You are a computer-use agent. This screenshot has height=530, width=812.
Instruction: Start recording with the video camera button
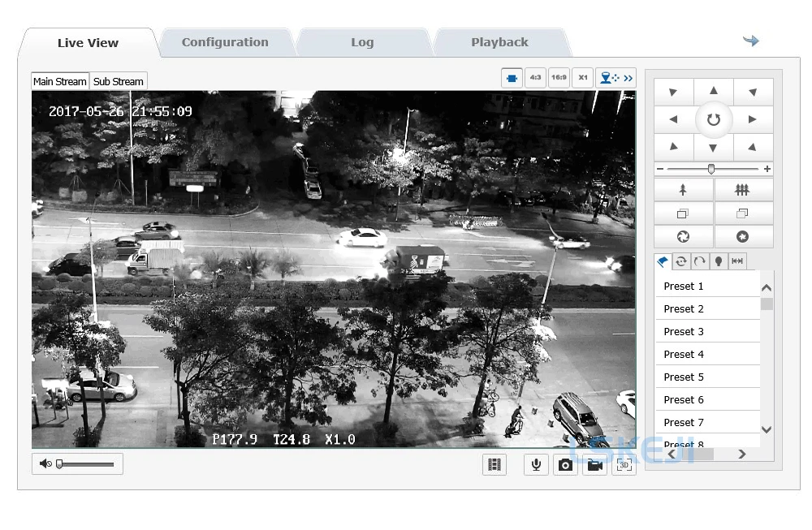point(594,465)
